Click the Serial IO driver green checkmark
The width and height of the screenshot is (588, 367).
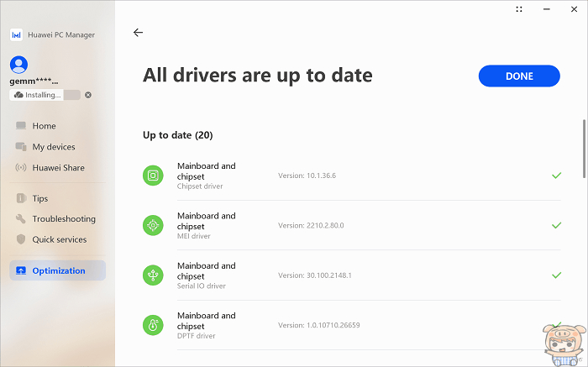[556, 275]
